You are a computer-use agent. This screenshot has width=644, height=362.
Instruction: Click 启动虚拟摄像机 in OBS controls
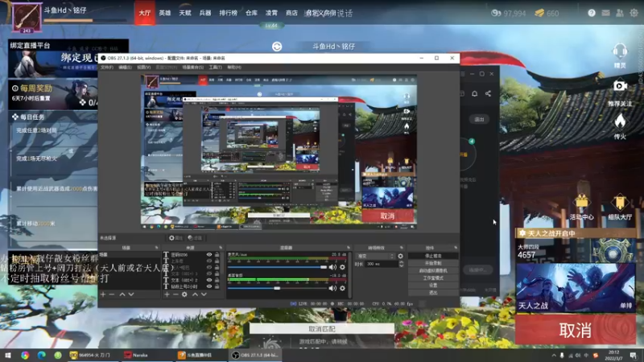[x=433, y=270]
